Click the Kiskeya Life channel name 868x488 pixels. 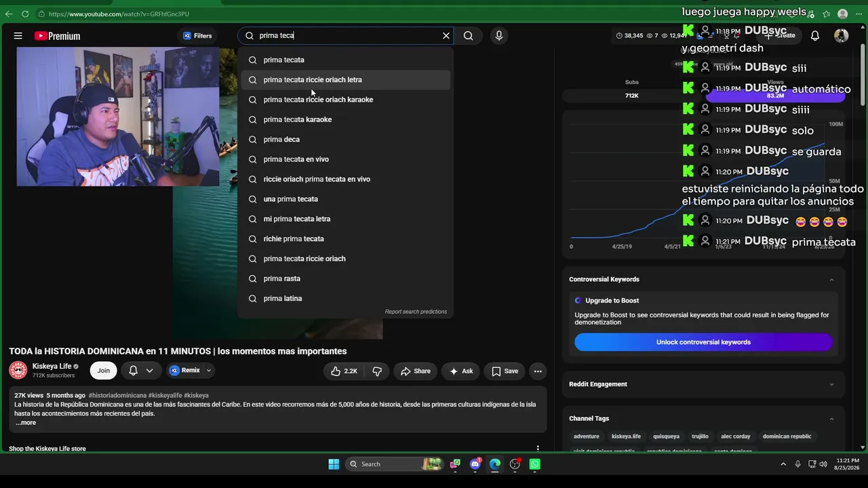coord(52,366)
